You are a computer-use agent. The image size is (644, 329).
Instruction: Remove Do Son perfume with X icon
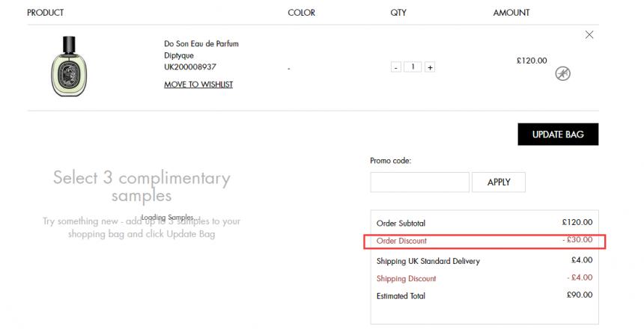(589, 35)
